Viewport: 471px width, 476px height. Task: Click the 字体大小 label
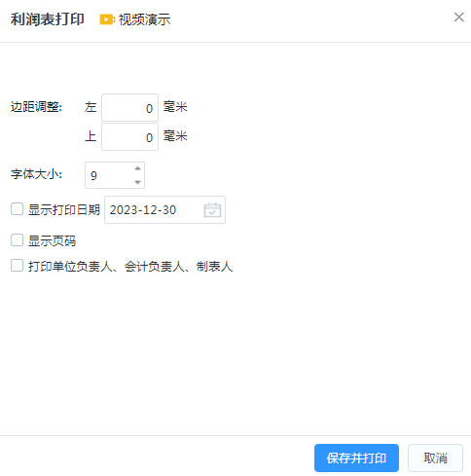[x=36, y=174]
